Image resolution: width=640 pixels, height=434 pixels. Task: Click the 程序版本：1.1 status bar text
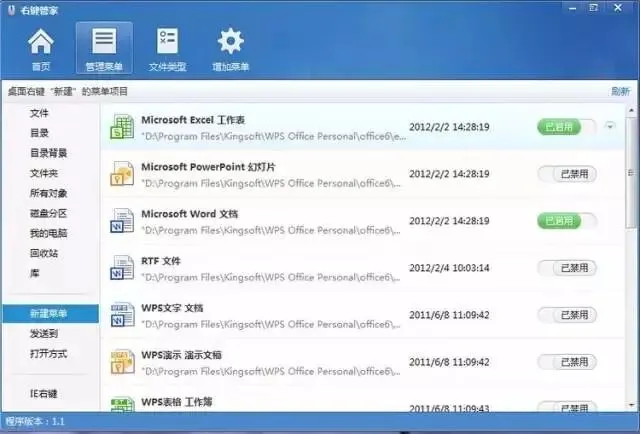click(35, 421)
